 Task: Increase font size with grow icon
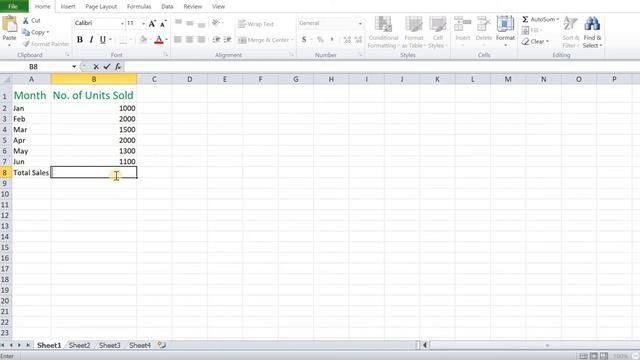pos(152,24)
